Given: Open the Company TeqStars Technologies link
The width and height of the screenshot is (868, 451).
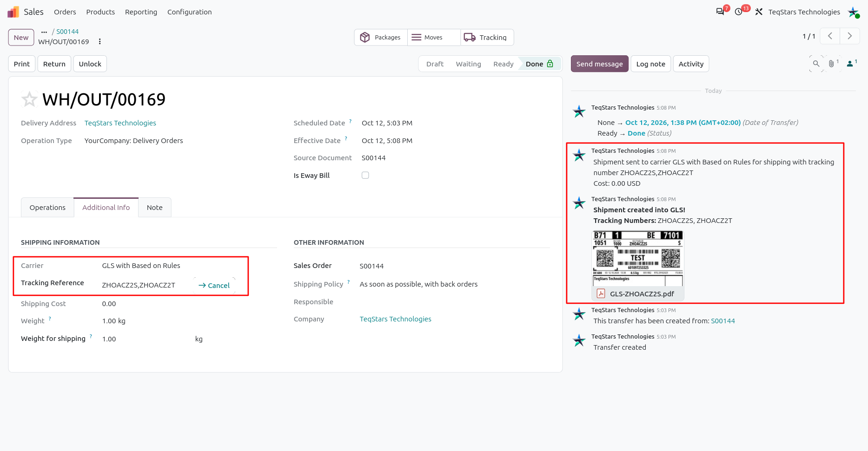Looking at the screenshot, I should [x=396, y=319].
